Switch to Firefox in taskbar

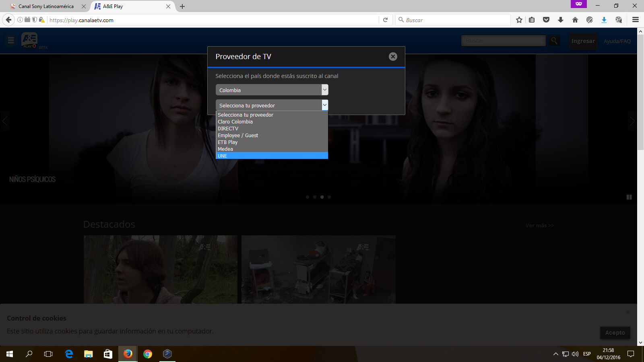coord(128,354)
